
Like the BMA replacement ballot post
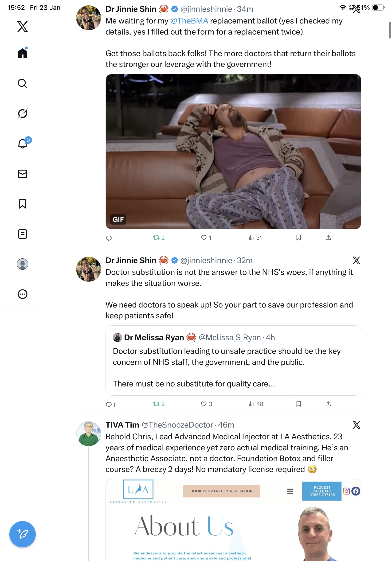[x=204, y=238]
